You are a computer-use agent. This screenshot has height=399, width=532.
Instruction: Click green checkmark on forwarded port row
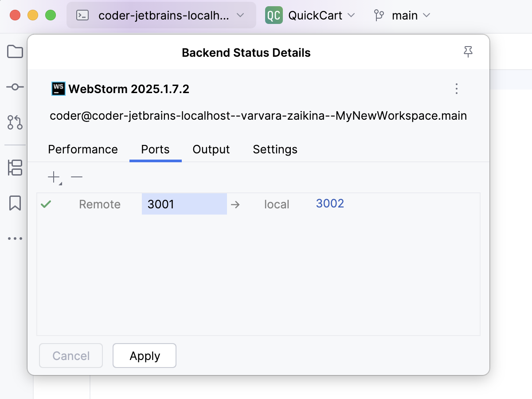[46, 204]
